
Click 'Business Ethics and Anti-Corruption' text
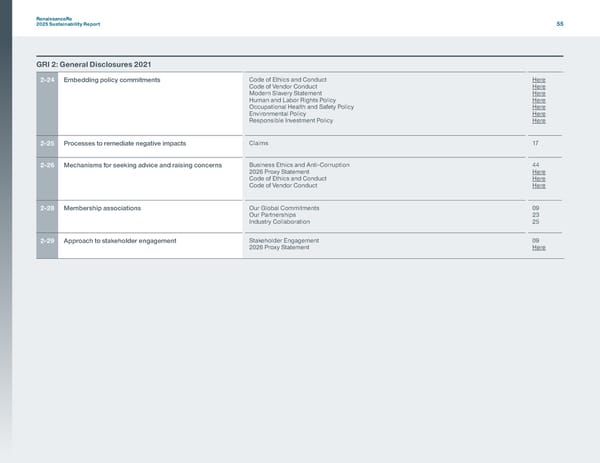(x=299, y=165)
